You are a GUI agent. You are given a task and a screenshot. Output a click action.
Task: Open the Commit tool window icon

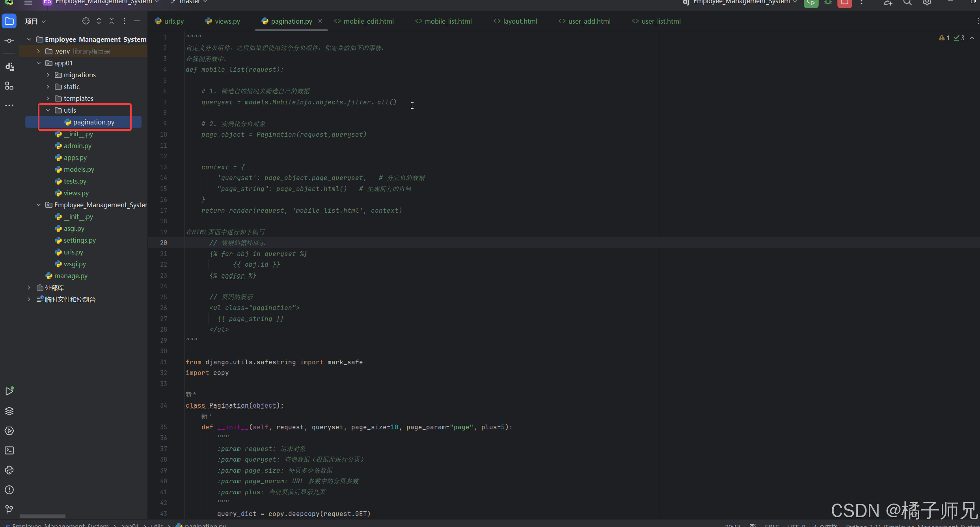[9, 41]
